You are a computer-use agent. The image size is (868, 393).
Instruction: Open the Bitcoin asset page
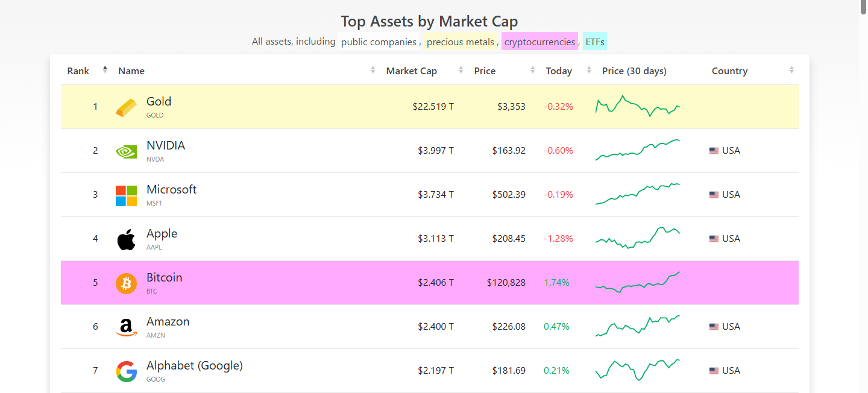point(165,277)
